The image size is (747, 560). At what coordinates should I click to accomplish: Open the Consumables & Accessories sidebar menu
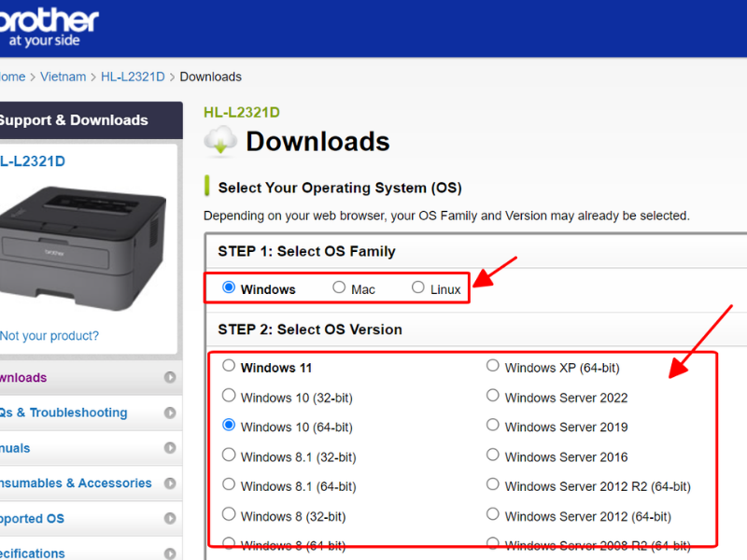75,483
